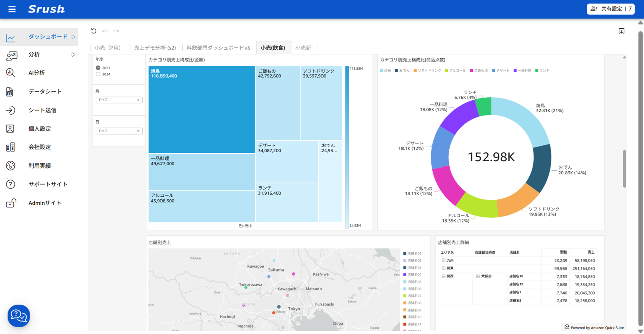Collapse the 関西 area row
This screenshot has width=644, height=334.
tap(443, 276)
